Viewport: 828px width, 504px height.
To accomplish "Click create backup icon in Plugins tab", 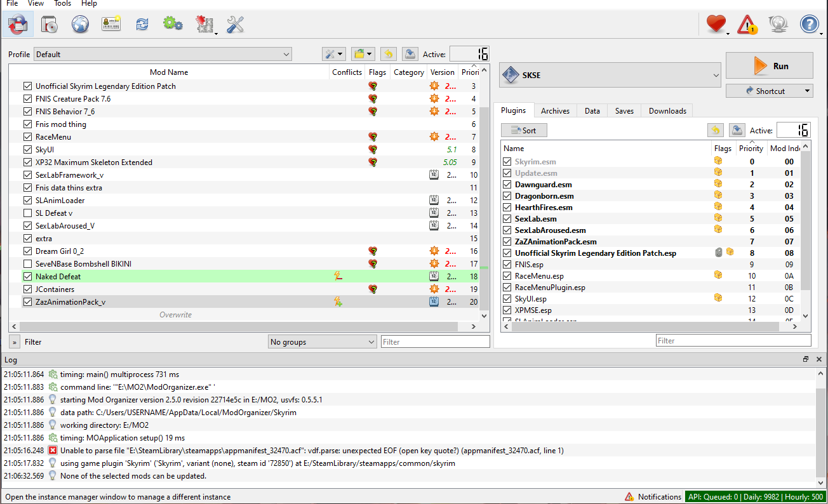I will coord(737,130).
